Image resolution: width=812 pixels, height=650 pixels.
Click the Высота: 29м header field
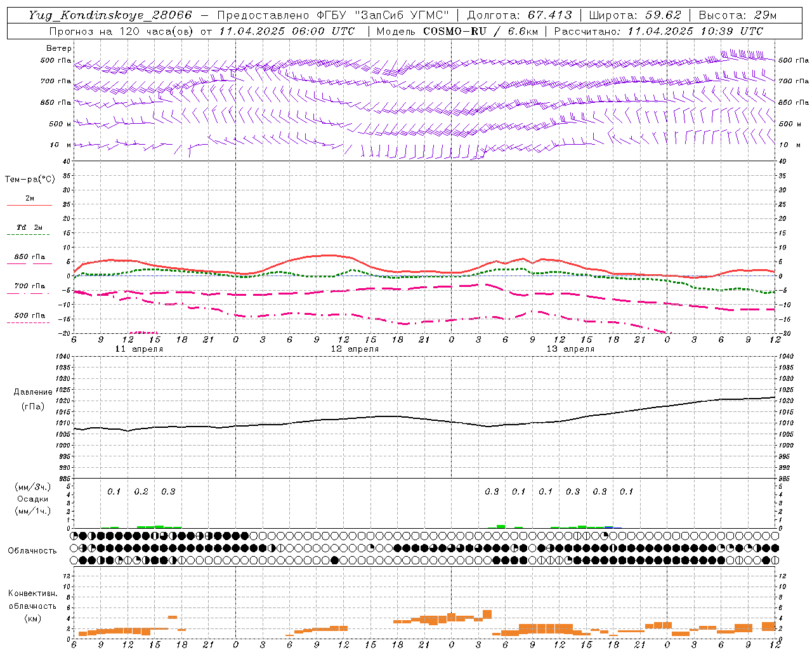coord(737,15)
